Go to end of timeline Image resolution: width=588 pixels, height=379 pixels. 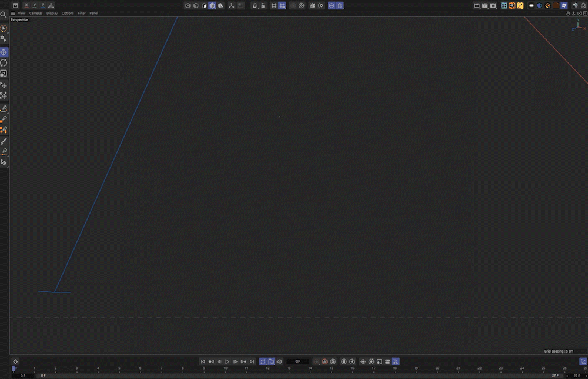tap(252, 361)
